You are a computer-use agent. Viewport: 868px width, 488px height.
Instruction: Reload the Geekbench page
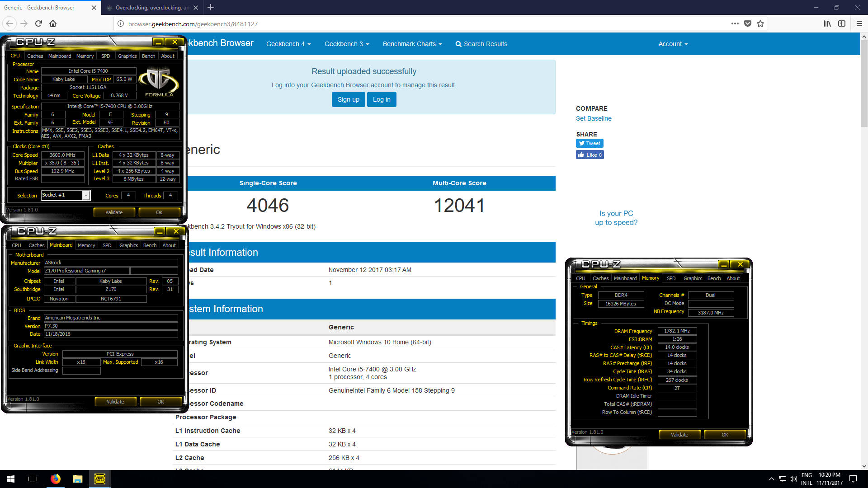pos(39,23)
